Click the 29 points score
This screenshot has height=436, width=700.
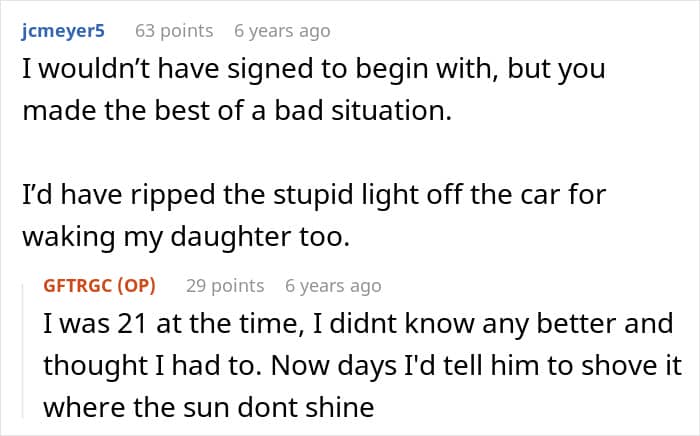(x=225, y=286)
